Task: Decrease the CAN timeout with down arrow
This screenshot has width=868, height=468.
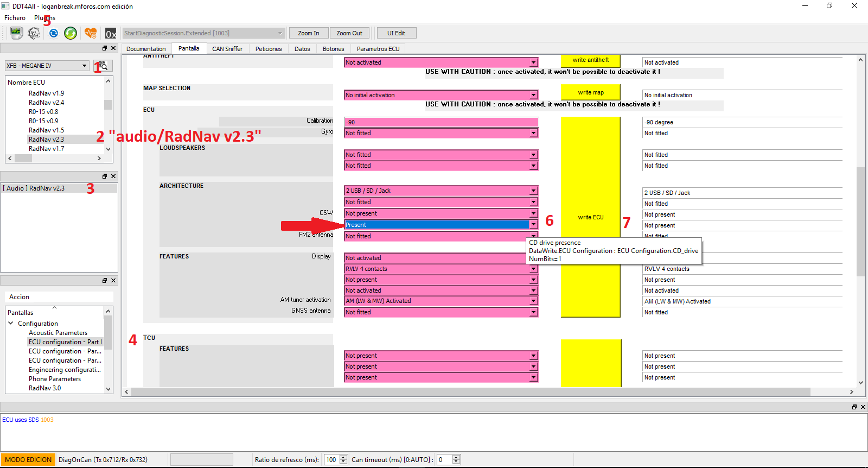Action: (x=456, y=462)
